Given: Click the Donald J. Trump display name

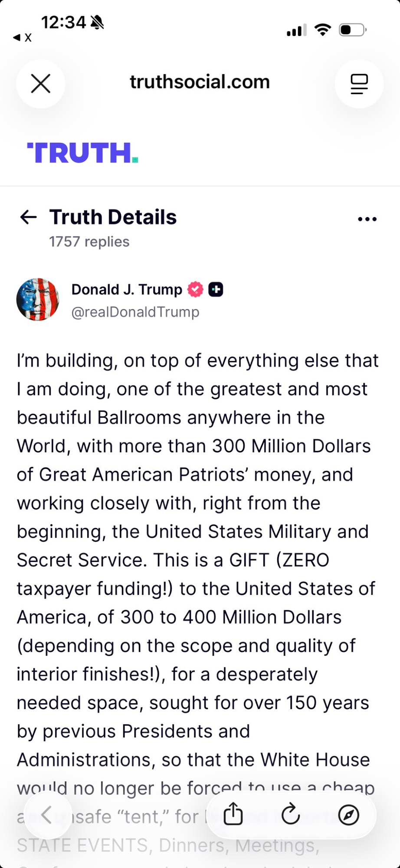Looking at the screenshot, I should coord(127,289).
